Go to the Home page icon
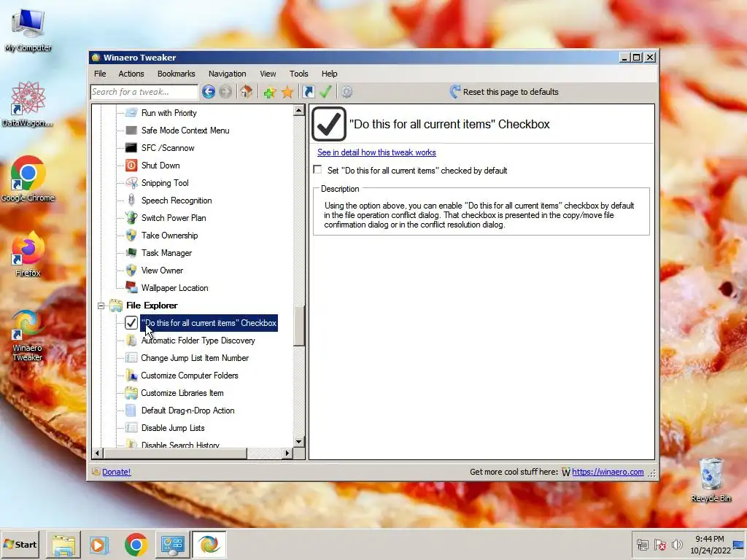Viewport: 747px width, 560px height. 246,91
